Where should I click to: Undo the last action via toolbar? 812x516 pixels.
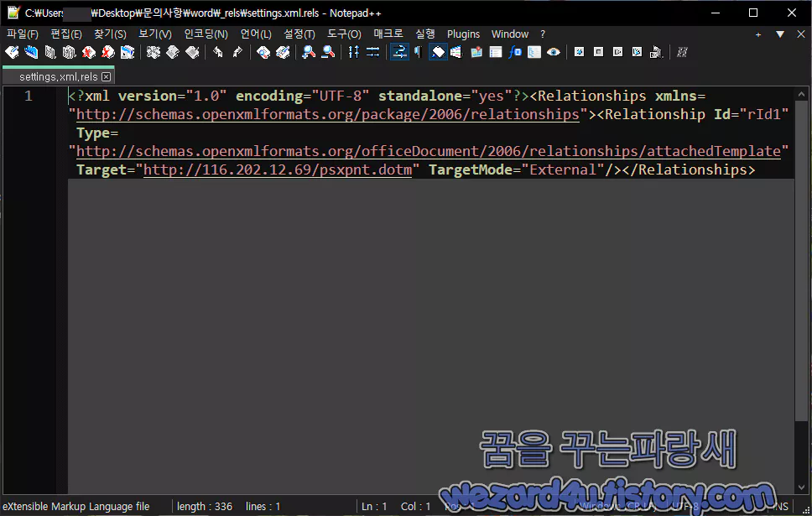(x=218, y=52)
